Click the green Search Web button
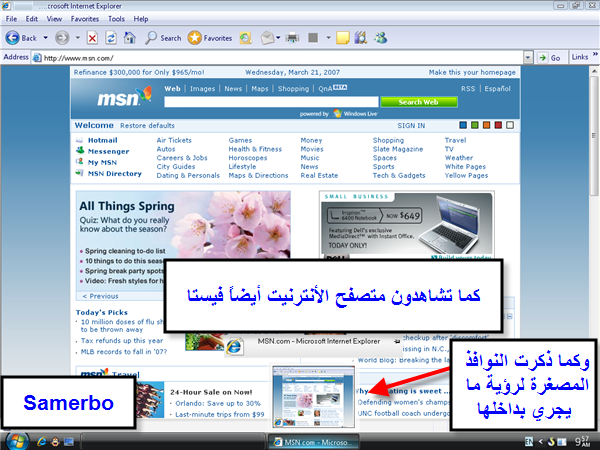Viewport: 600px width, 450px height. tap(419, 102)
